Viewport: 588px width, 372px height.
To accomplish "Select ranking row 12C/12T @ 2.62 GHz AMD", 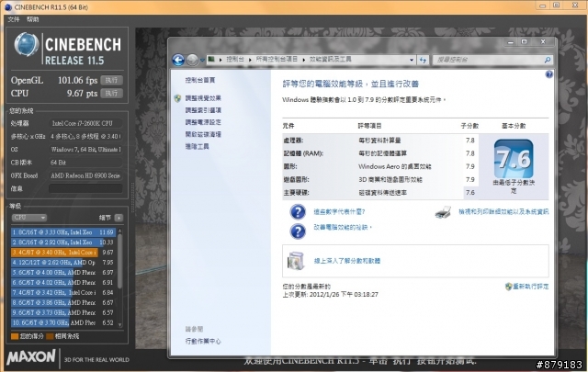I will 63,263.
